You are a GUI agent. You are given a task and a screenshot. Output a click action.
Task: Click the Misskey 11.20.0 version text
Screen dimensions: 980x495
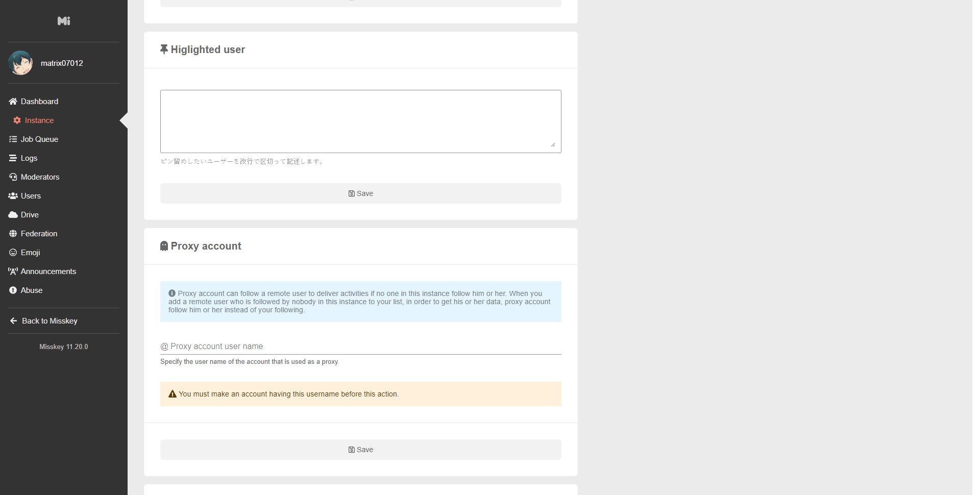64,347
